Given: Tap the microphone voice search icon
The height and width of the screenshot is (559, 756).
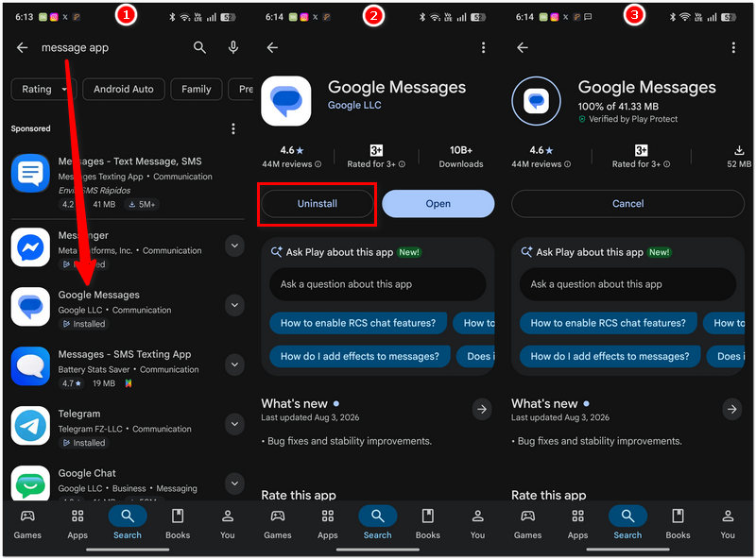Looking at the screenshot, I should 233,47.
